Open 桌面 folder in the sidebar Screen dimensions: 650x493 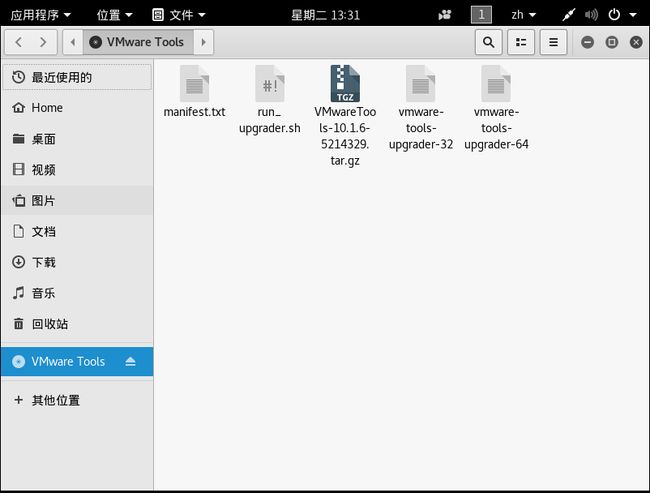click(x=77, y=139)
